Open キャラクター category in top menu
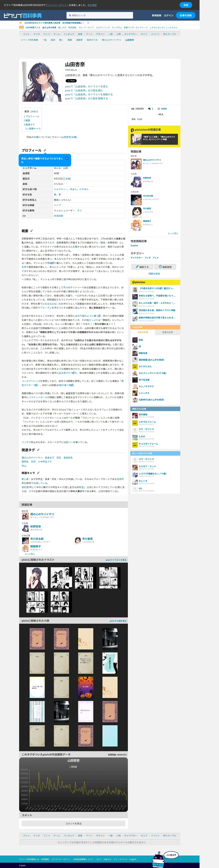The width and height of the screenshot is (219, 868). tap(131, 34)
